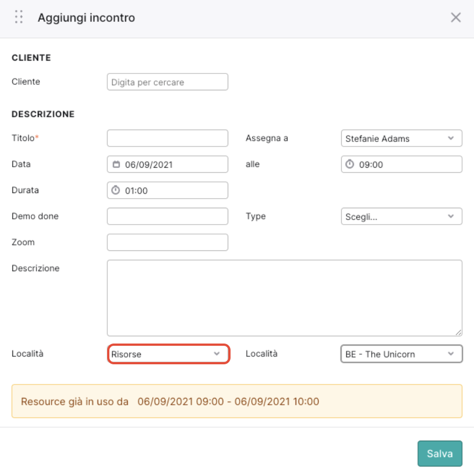Viewport: 474px width, 476px height.
Task: Click the clock icon in alle field
Action: [x=349, y=164]
